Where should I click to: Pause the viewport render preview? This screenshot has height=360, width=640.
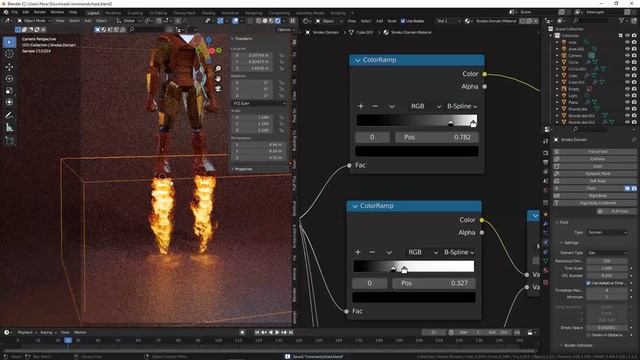tap(293, 21)
